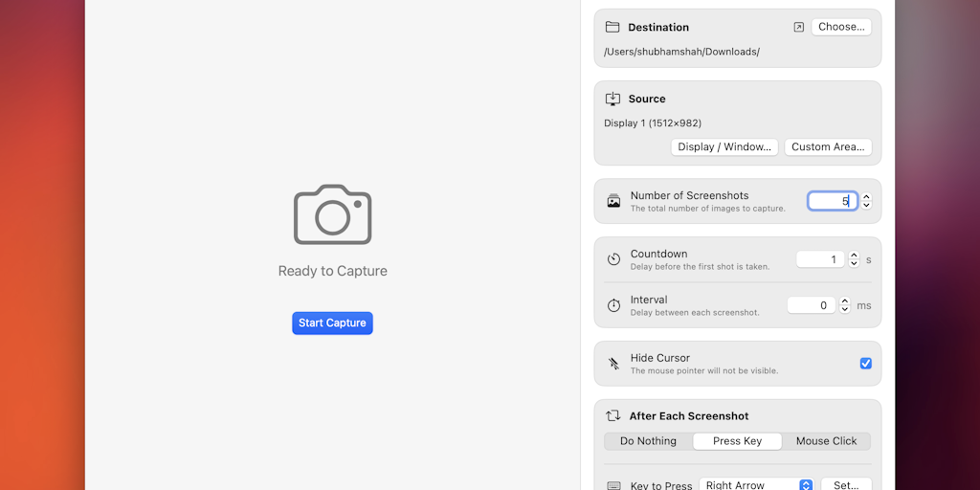Click the Ready to Capture label
Viewport: 980px width, 490px height.
pyautogui.click(x=332, y=271)
